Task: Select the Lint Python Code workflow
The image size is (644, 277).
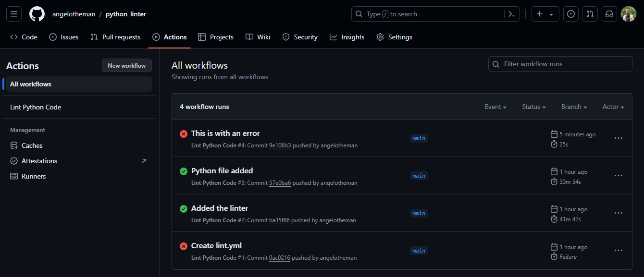Action: [x=35, y=107]
